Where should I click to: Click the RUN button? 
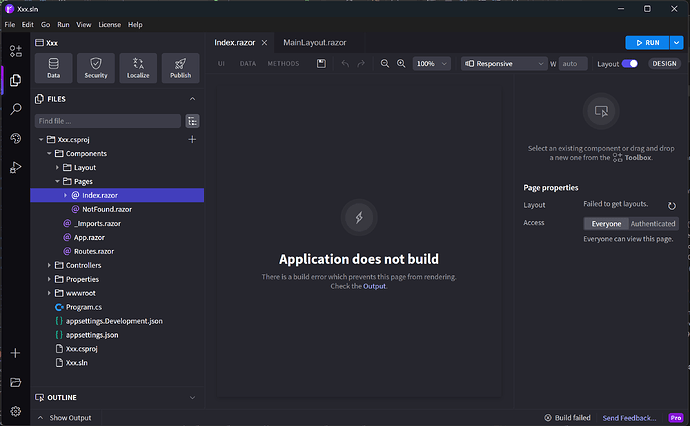(x=647, y=43)
